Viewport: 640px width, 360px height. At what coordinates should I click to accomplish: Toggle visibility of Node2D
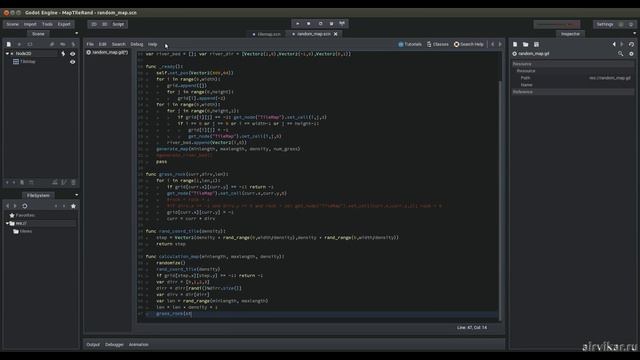click(73, 53)
